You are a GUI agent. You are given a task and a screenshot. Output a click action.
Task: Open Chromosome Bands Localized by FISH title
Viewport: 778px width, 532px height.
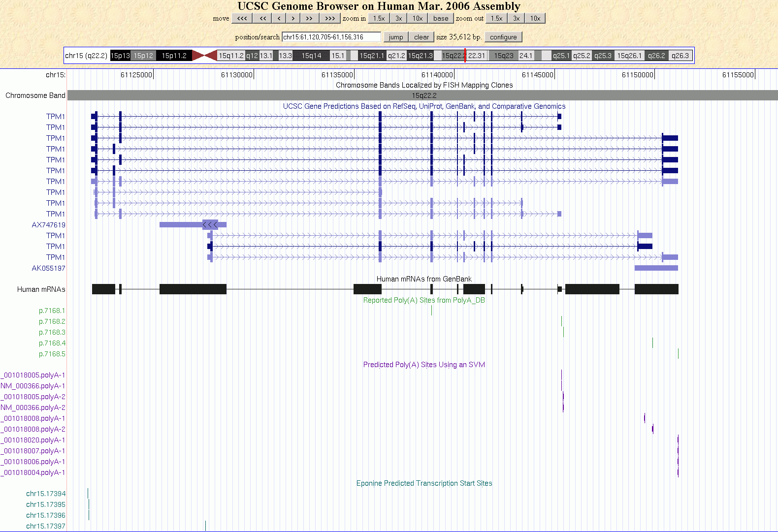pos(424,85)
